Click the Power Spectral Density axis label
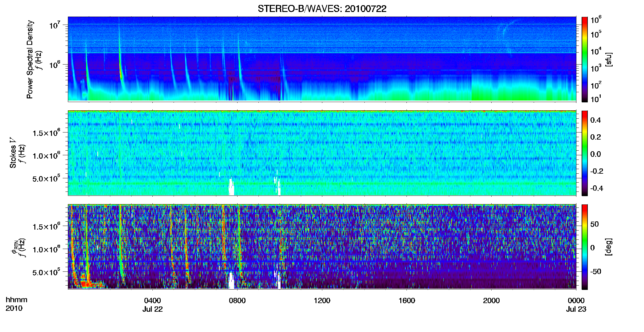 tap(30, 59)
